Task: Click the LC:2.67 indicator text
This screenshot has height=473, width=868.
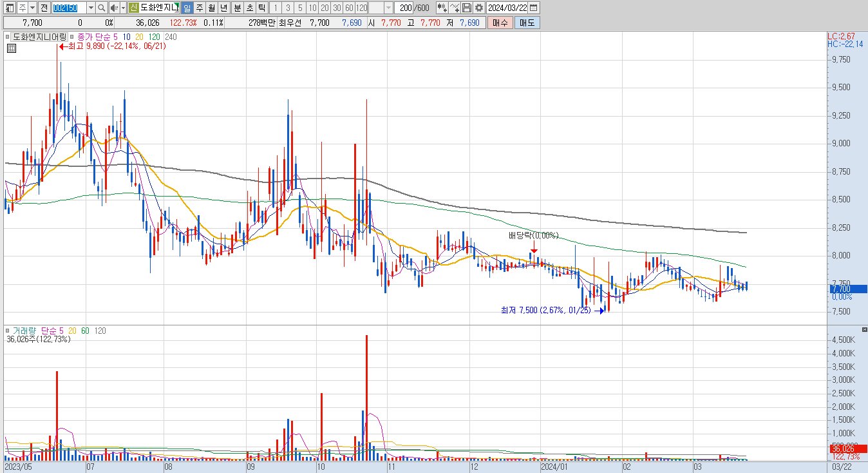Action: tap(841, 36)
